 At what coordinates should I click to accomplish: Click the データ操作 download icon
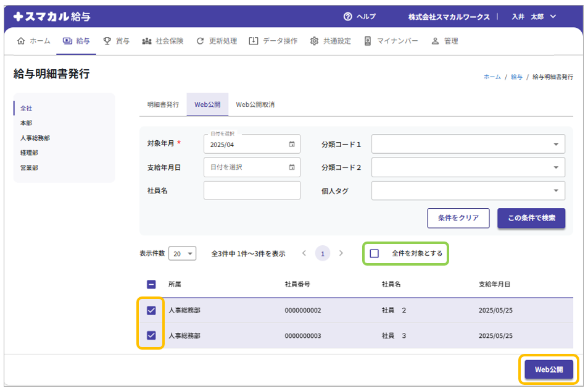(x=254, y=41)
